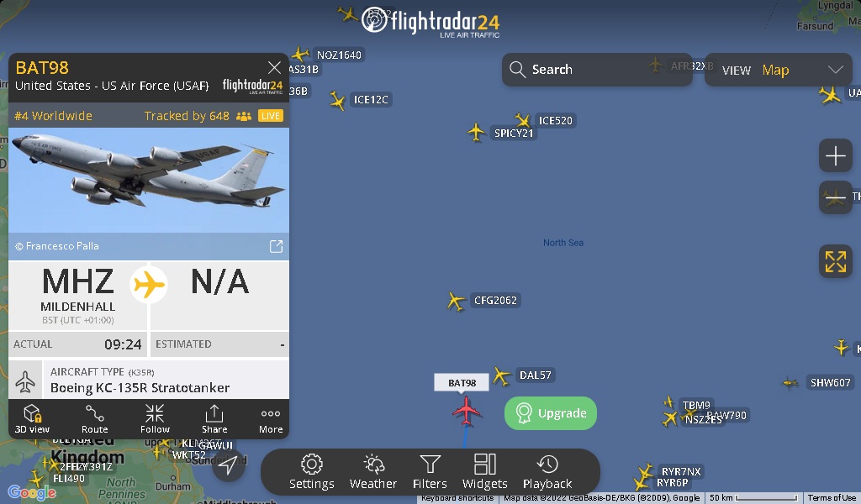Screen dimensions: 861x504
Task: Share this flight
Action: (x=214, y=419)
